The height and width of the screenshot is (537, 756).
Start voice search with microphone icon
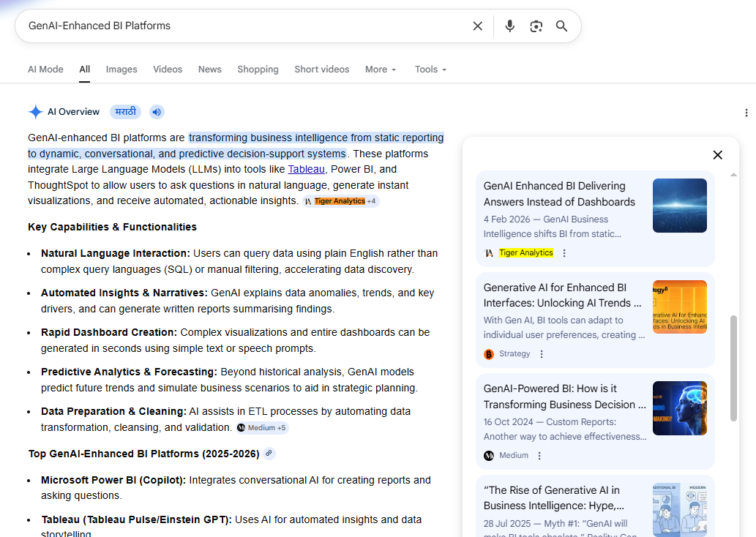509,26
